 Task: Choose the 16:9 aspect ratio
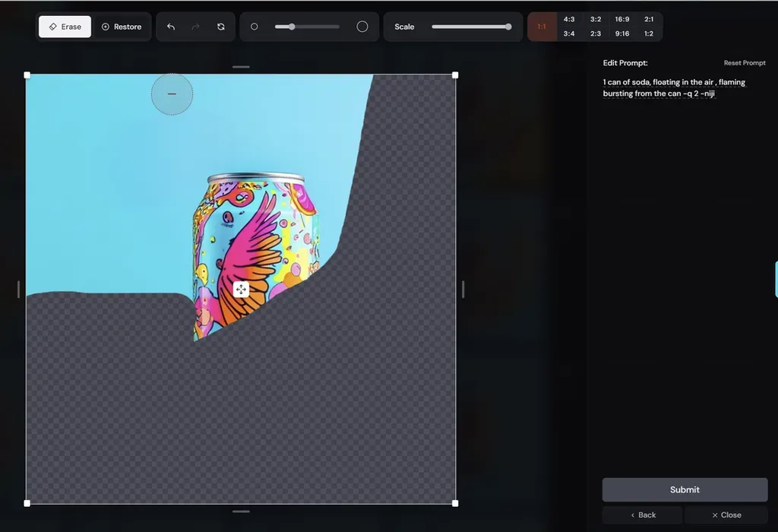[621, 19]
